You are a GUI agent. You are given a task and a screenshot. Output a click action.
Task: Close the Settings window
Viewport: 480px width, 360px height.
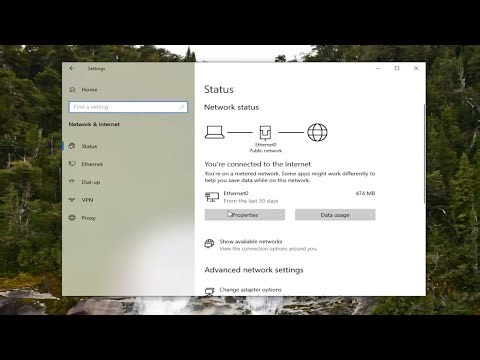click(x=416, y=68)
